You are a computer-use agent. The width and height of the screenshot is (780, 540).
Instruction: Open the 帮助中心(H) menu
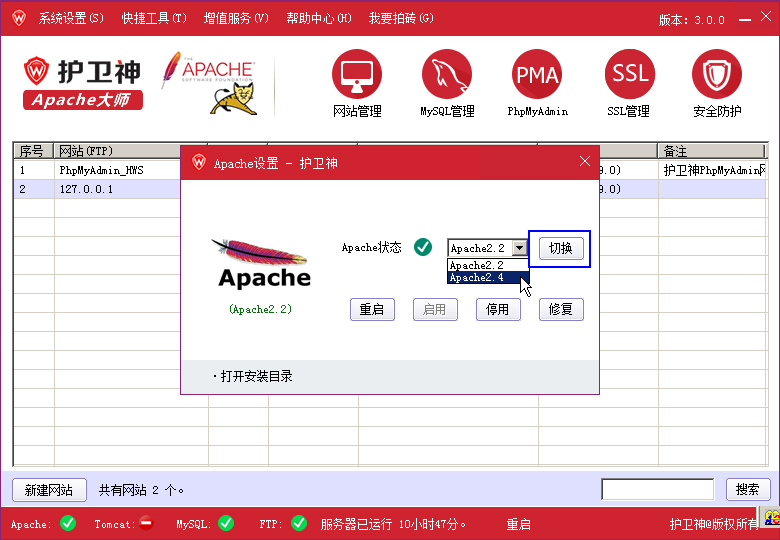tap(318, 18)
